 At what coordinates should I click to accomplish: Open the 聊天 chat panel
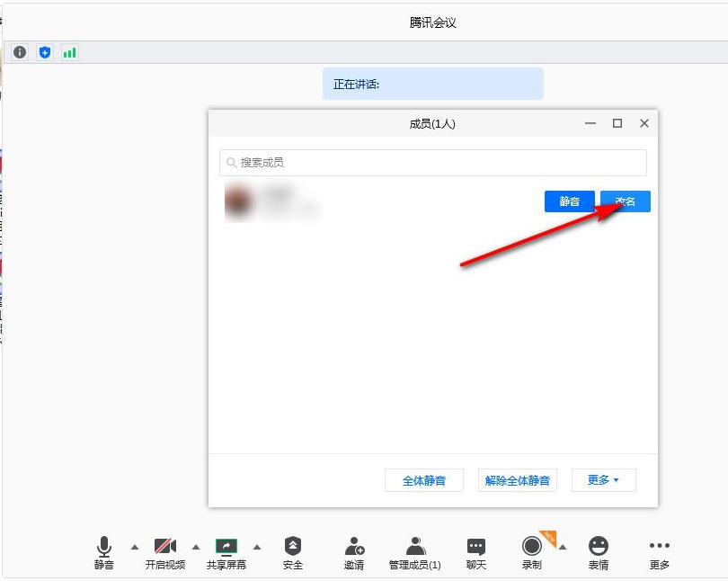(476, 553)
